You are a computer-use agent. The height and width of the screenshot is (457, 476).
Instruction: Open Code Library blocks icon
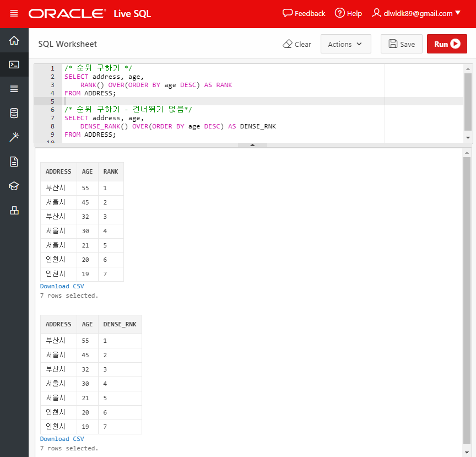pos(14,210)
